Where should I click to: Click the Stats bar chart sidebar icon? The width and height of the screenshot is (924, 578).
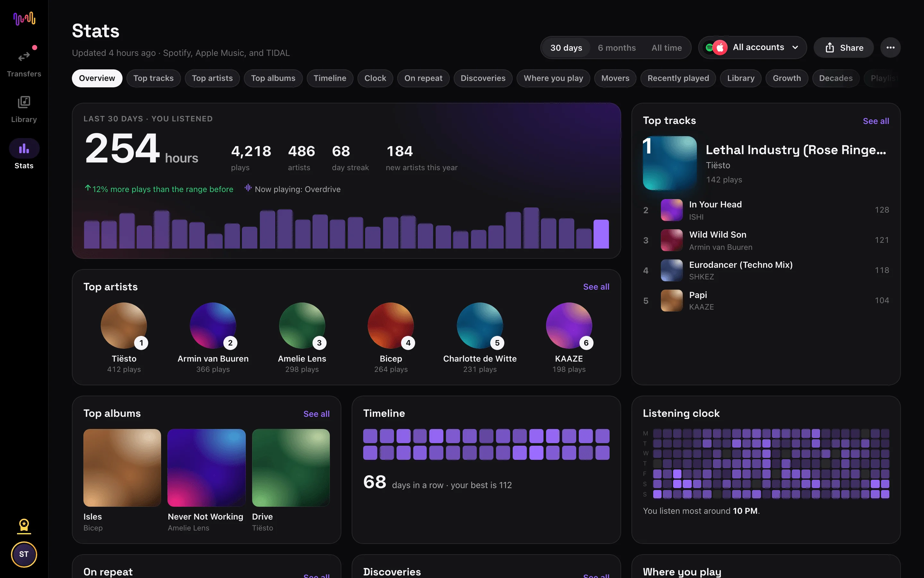click(24, 148)
